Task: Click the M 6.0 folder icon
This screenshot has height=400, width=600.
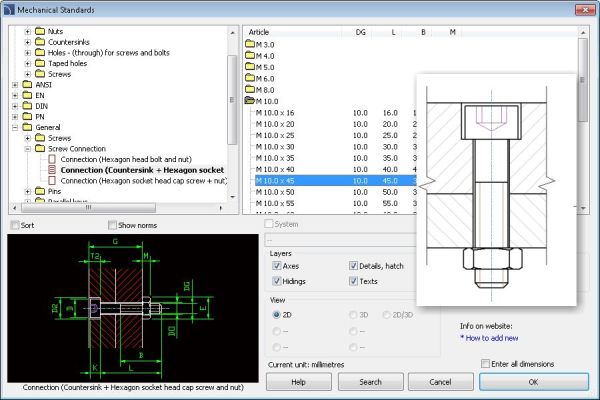Action: (x=250, y=78)
